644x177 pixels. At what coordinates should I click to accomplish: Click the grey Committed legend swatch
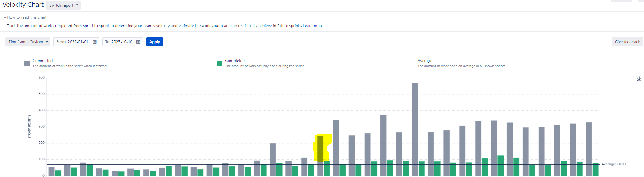27,63
